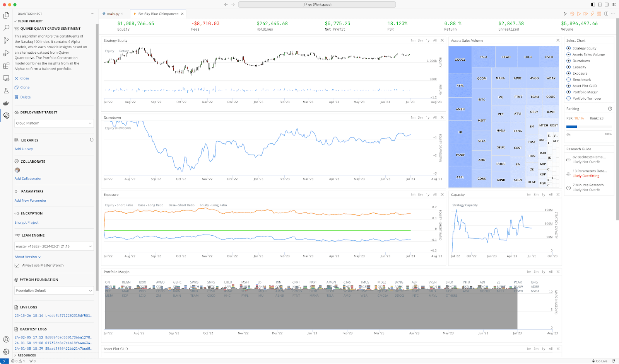The width and height of the screenshot is (619, 364).
Task: Click the orange gear build icon
Action: 572,14
